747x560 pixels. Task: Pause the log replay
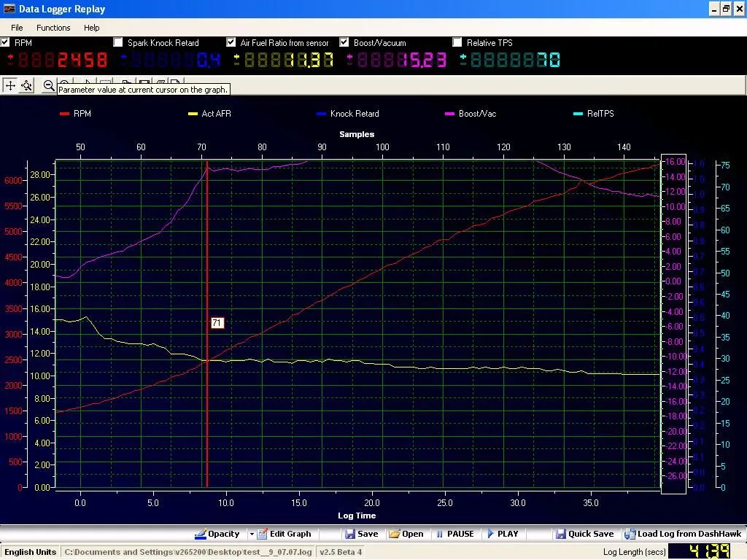click(x=454, y=534)
